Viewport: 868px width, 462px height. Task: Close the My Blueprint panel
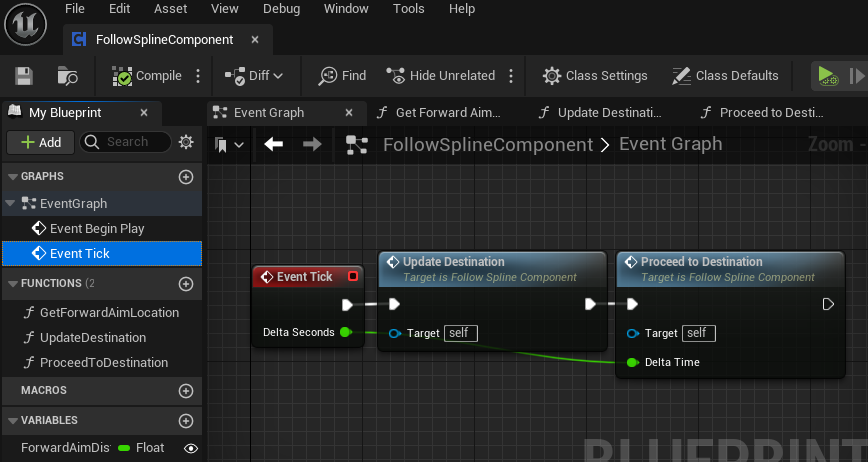coord(144,113)
